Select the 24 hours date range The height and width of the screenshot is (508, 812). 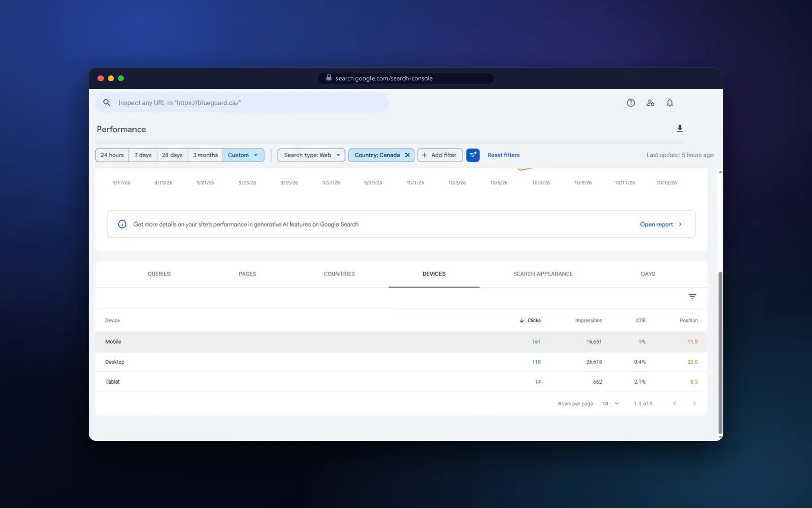pos(112,155)
